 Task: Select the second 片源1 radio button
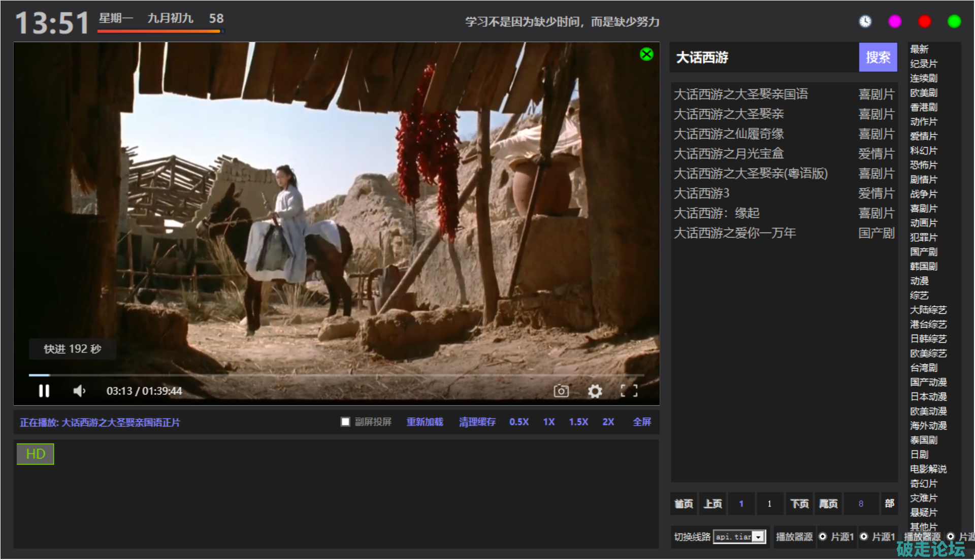point(864,536)
